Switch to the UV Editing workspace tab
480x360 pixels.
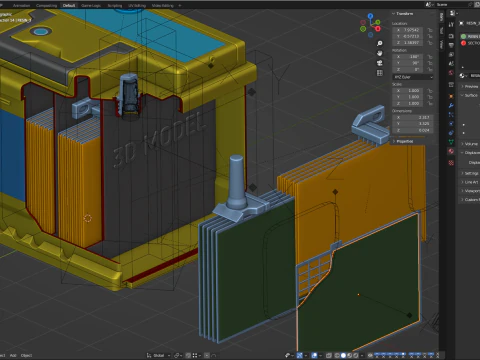click(x=137, y=5)
